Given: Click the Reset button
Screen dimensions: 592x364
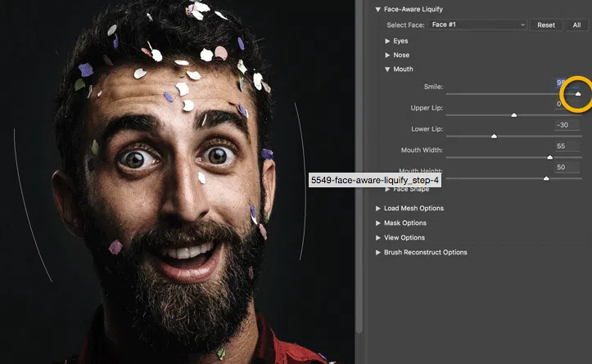Looking at the screenshot, I should (x=546, y=25).
